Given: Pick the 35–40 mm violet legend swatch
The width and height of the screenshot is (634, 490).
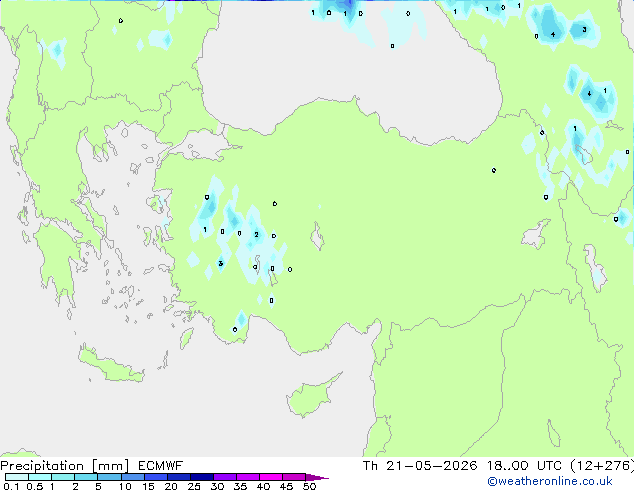Looking at the screenshot, I should click(x=247, y=477).
